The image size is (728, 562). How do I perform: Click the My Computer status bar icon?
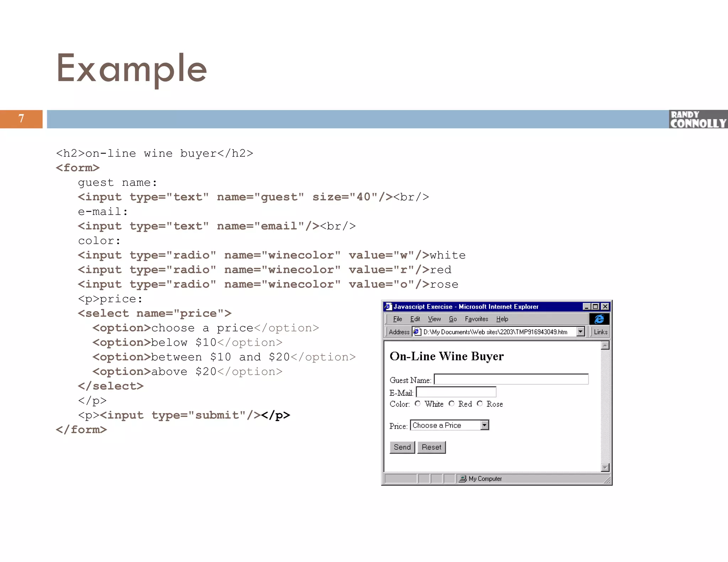click(x=462, y=479)
